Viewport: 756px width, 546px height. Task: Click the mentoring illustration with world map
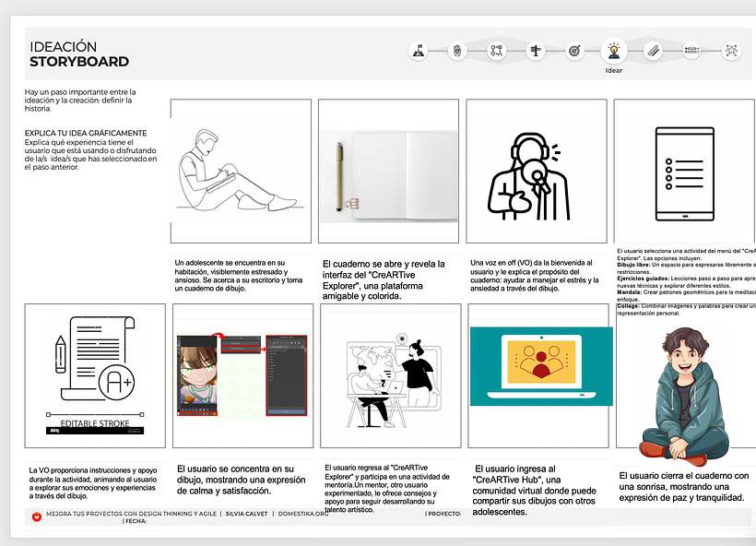point(393,381)
